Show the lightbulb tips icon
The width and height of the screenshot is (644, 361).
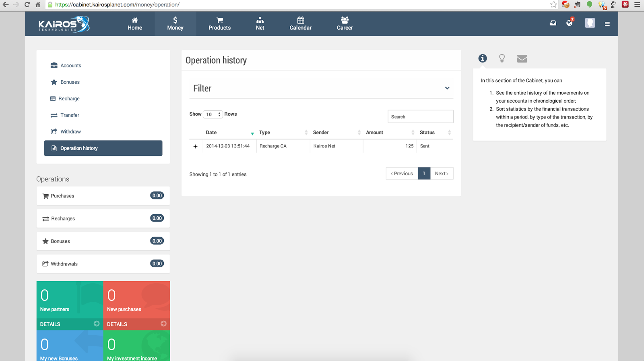pos(502,58)
